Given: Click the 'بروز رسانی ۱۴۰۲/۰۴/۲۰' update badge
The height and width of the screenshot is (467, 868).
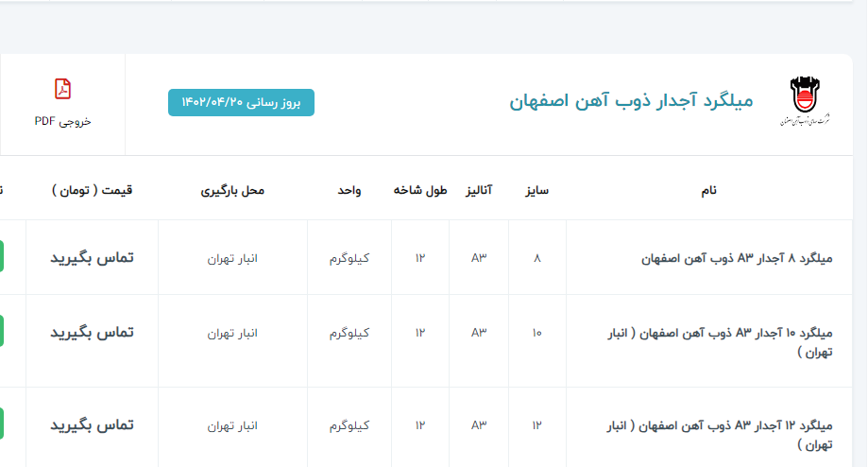Looking at the screenshot, I should coord(241,102).
